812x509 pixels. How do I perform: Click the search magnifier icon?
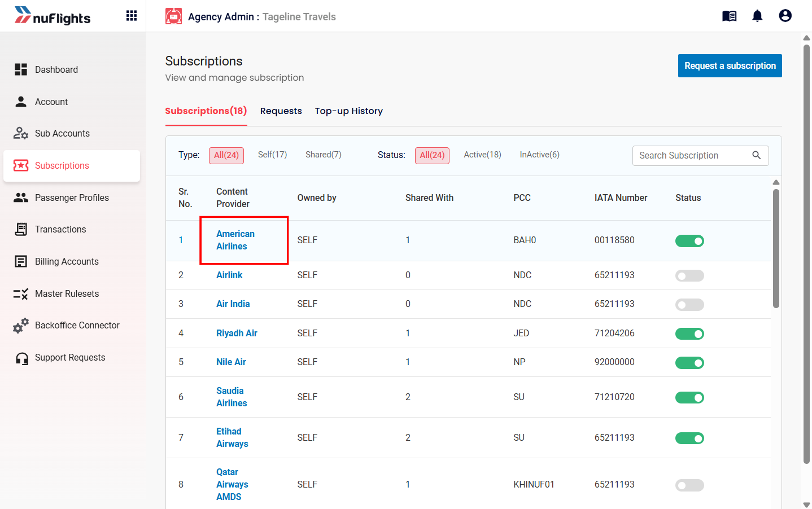pyautogui.click(x=757, y=155)
